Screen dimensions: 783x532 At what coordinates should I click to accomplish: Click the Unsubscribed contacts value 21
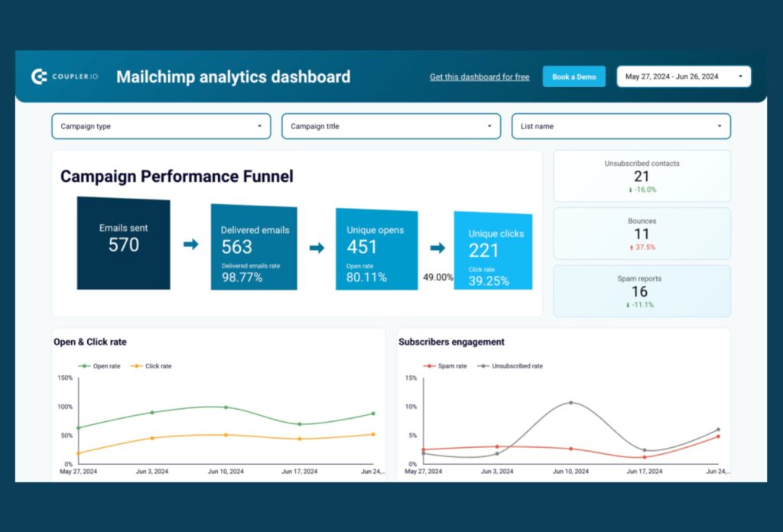coord(642,176)
